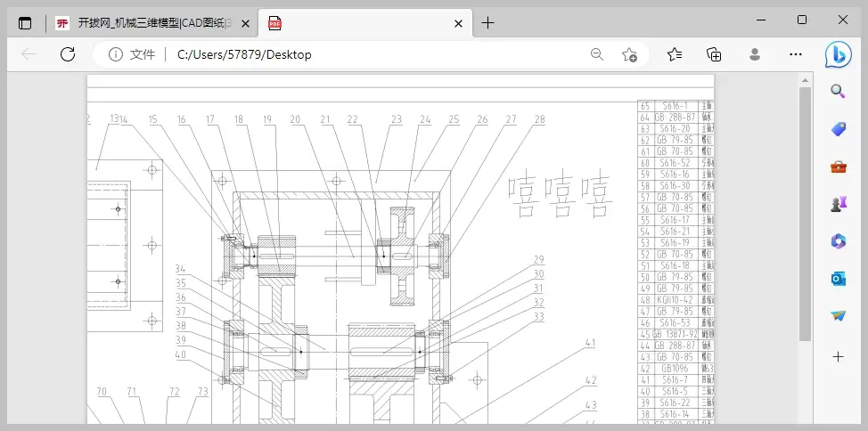Toggle the Tab actions menu button
Viewport: 868px width, 431px height.
click(25, 23)
